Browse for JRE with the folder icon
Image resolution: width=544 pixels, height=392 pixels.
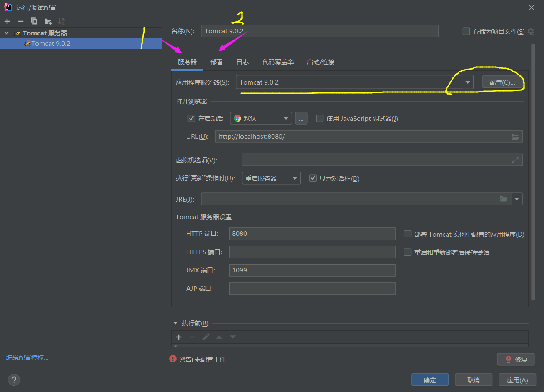pos(504,199)
